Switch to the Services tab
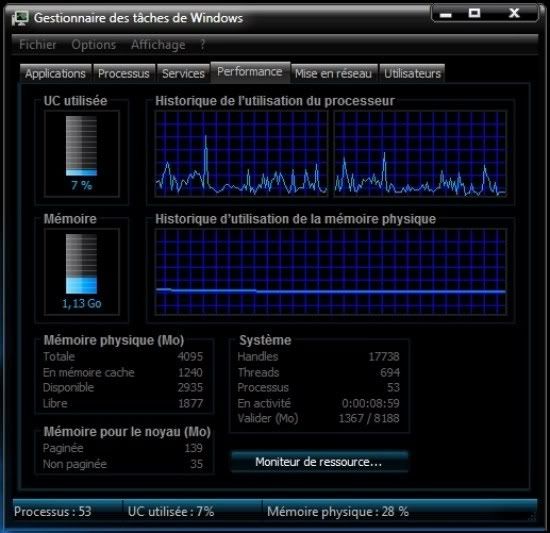 pyautogui.click(x=183, y=74)
